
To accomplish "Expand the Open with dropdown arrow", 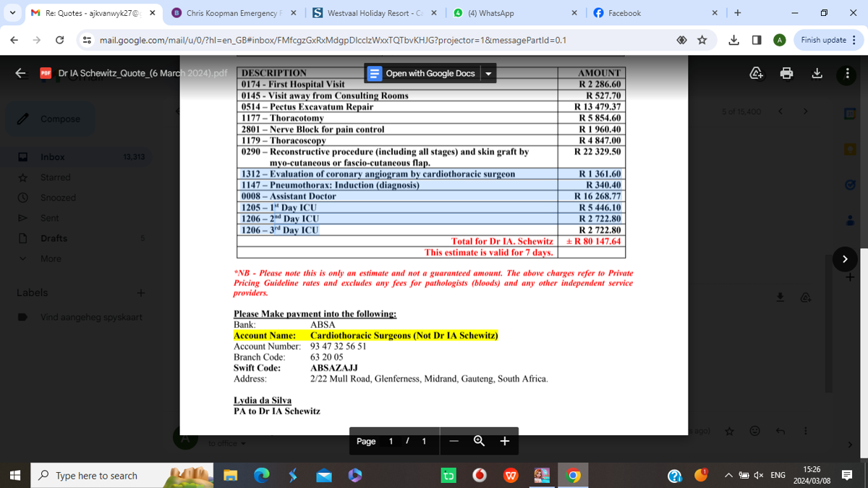I will 488,73.
